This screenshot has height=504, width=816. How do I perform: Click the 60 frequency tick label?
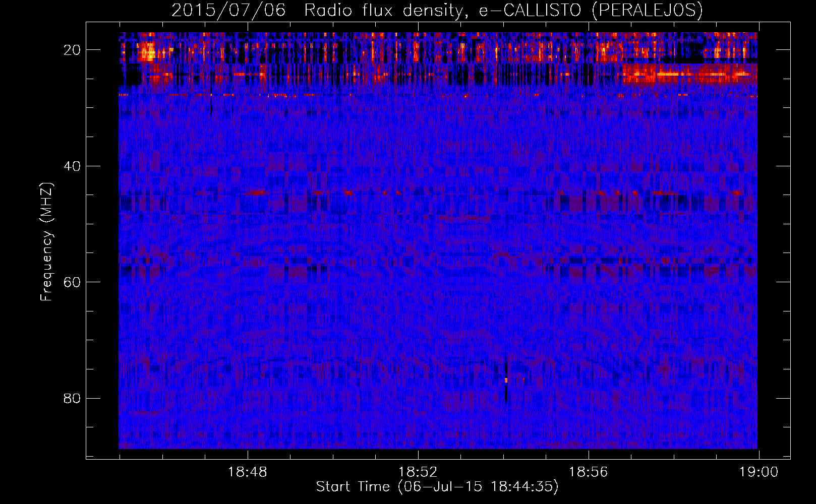(x=73, y=282)
